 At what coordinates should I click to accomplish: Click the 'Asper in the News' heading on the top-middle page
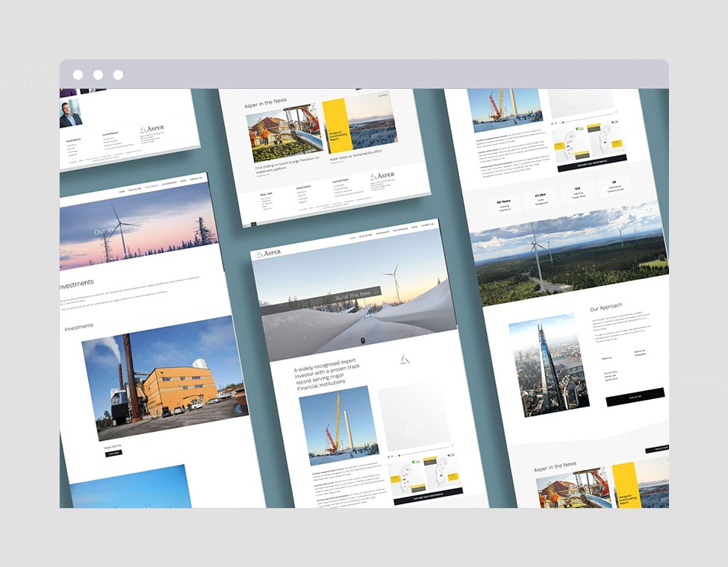pyautogui.click(x=266, y=104)
